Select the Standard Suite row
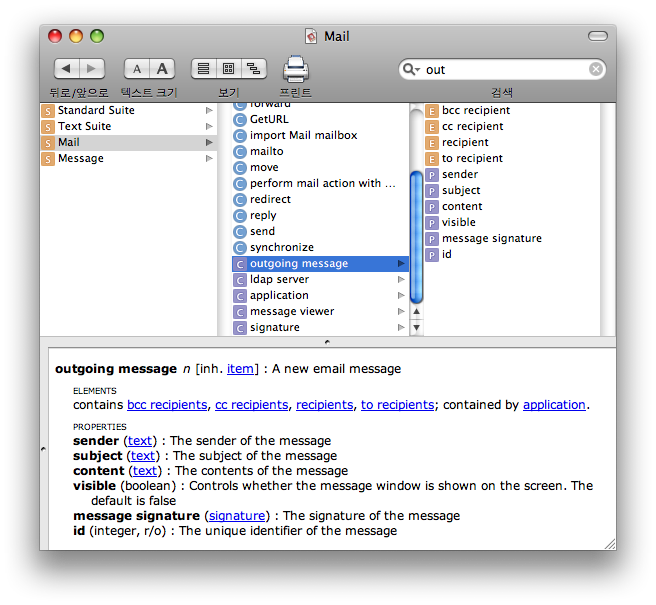Screen dimensions: 656x605 tap(128, 110)
